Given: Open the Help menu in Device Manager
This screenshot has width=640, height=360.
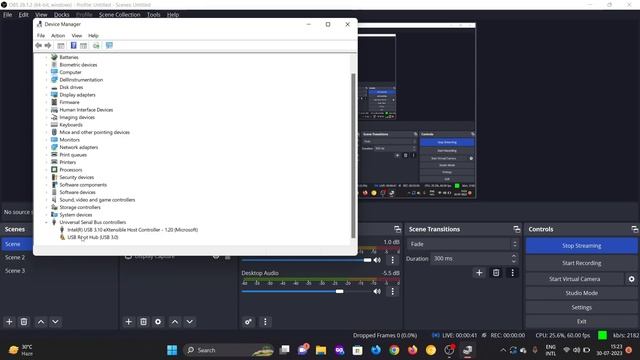Looking at the screenshot, I should click(93, 36).
